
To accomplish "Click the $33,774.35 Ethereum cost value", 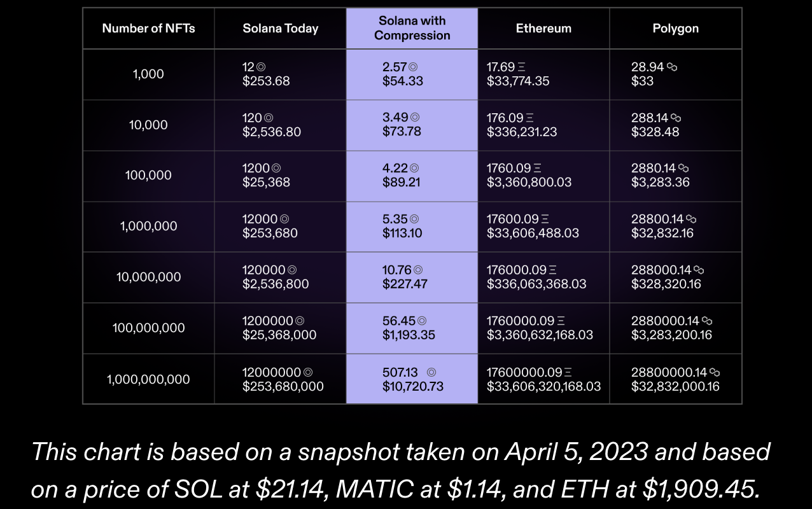I will (518, 81).
